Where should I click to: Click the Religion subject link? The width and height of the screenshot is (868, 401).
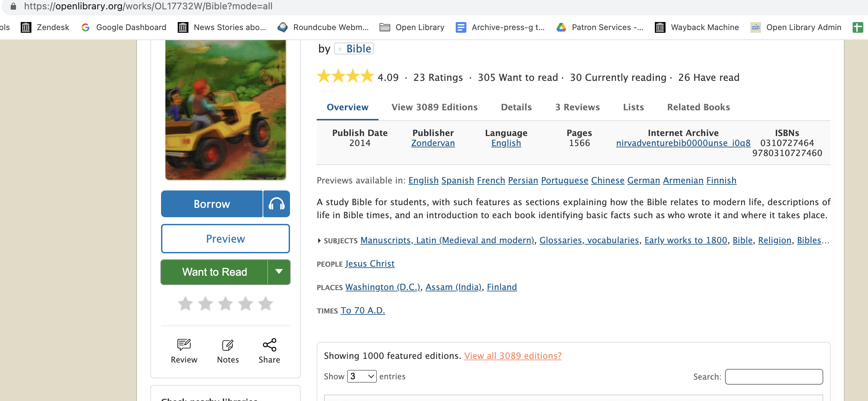point(775,240)
